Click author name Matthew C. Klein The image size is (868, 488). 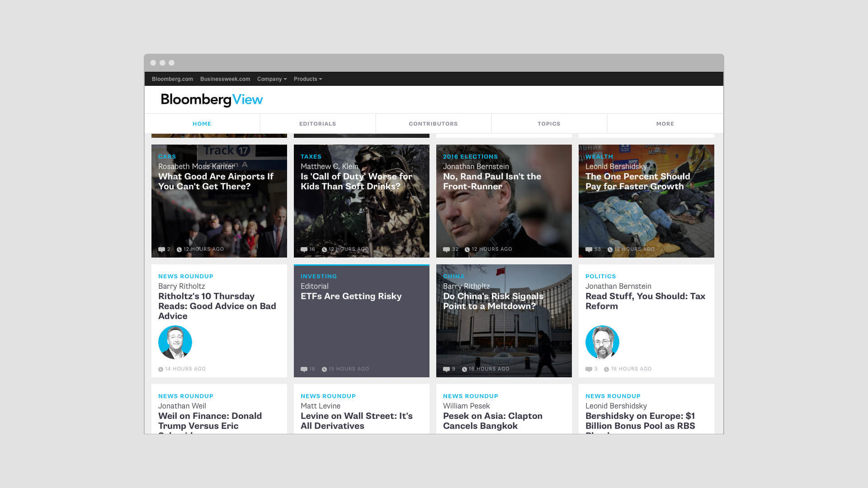point(329,167)
